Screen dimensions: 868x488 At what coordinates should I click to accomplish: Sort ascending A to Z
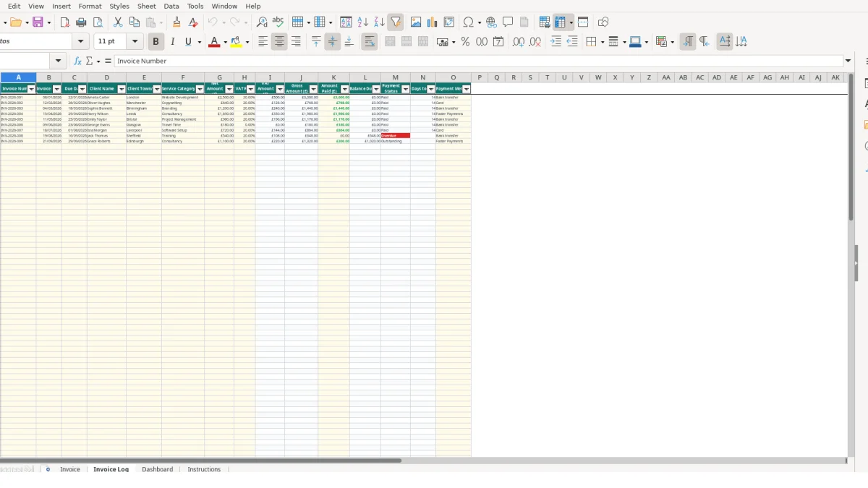coord(363,22)
